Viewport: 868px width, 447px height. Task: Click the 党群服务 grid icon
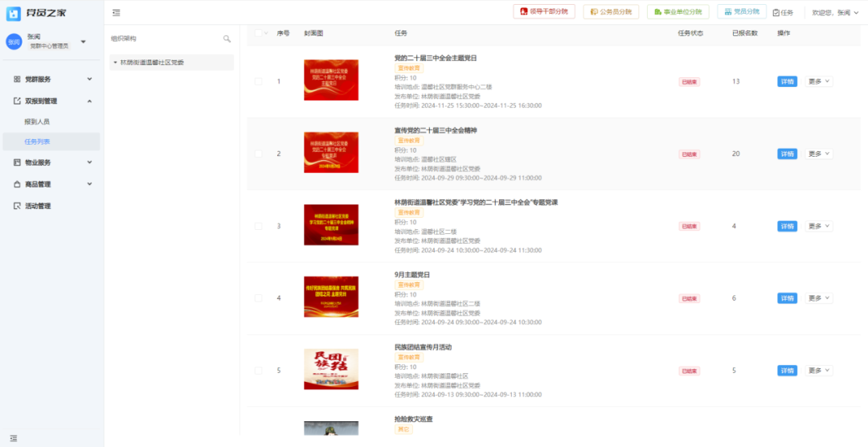[x=17, y=80]
